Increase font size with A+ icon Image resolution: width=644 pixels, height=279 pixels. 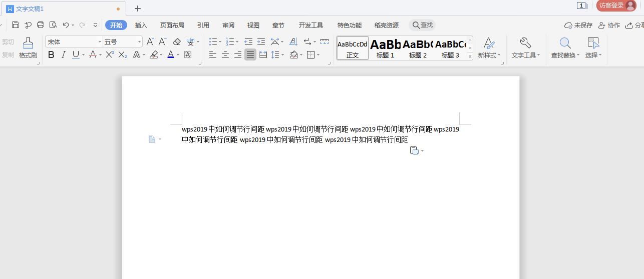pyautogui.click(x=150, y=41)
